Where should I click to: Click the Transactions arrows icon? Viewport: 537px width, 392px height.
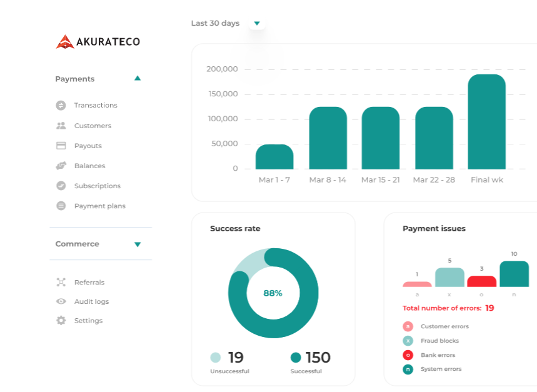click(x=61, y=106)
